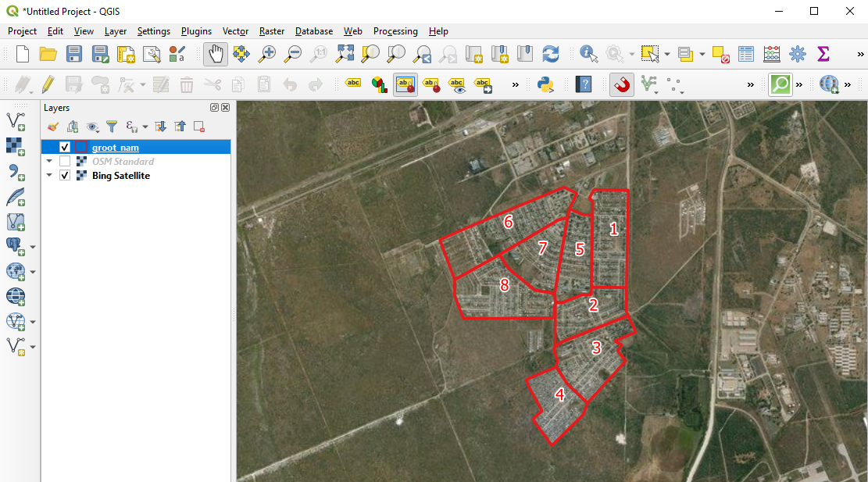Hide the Bing Satellite layer

pos(65,176)
